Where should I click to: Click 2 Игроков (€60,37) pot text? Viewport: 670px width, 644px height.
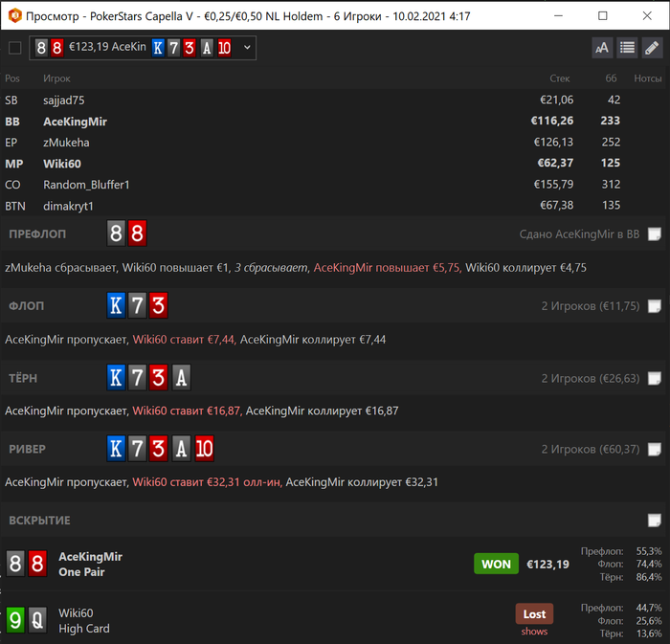point(591,449)
